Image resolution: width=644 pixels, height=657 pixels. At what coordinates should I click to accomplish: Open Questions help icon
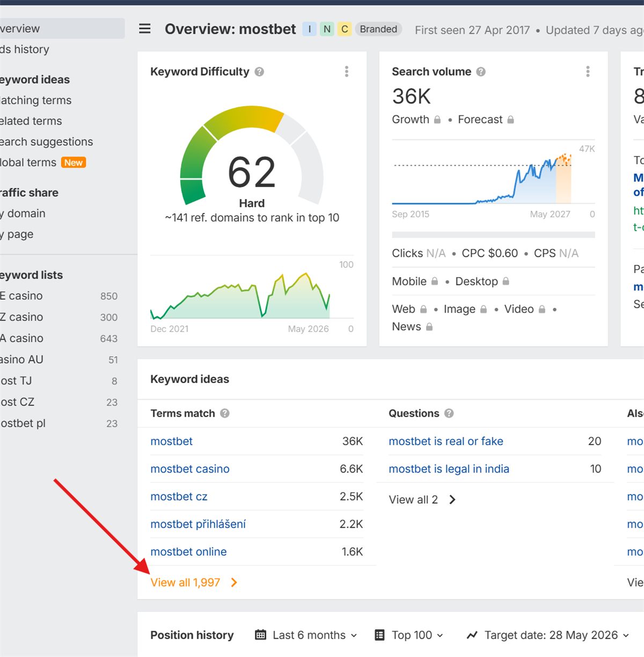449,414
